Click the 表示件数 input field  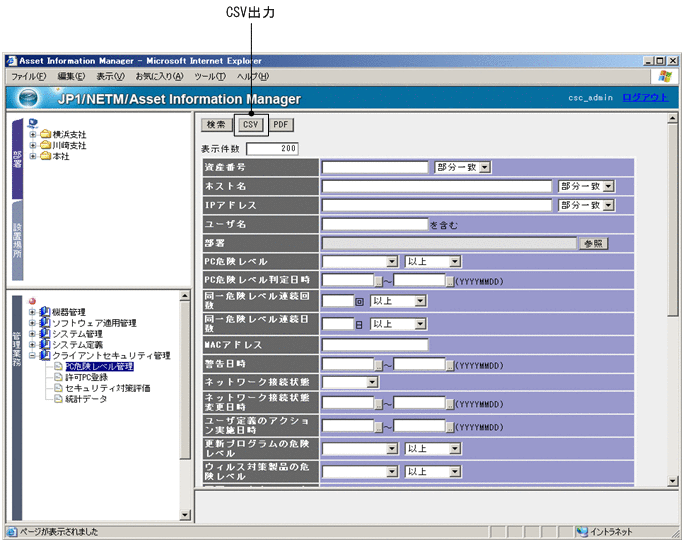[x=272, y=148]
